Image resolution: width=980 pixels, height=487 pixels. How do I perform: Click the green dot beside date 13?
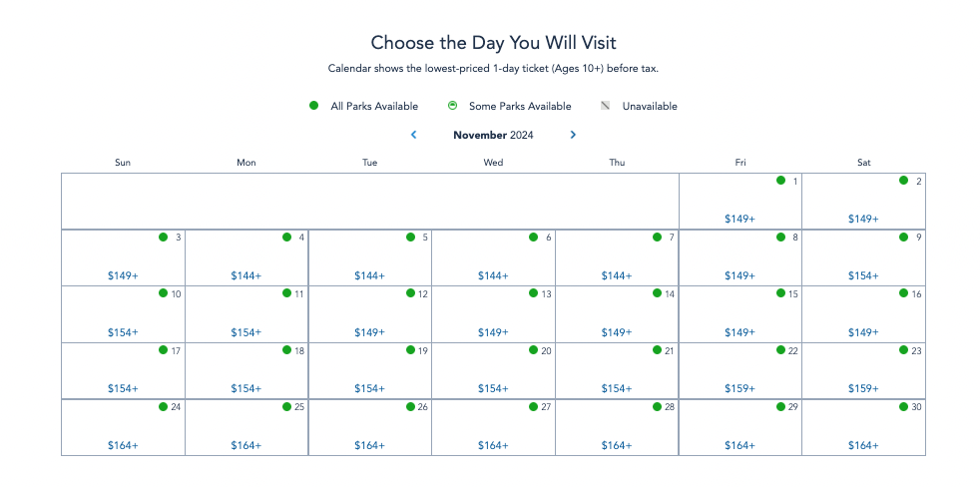click(x=533, y=292)
